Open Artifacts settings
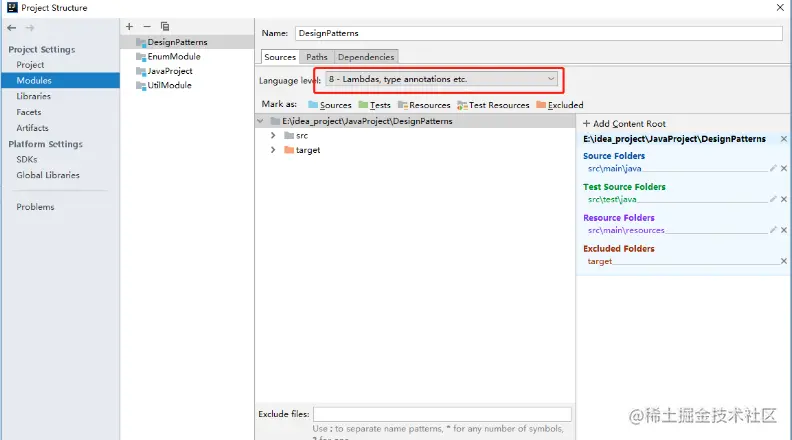This screenshot has height=440, width=792. click(32, 128)
